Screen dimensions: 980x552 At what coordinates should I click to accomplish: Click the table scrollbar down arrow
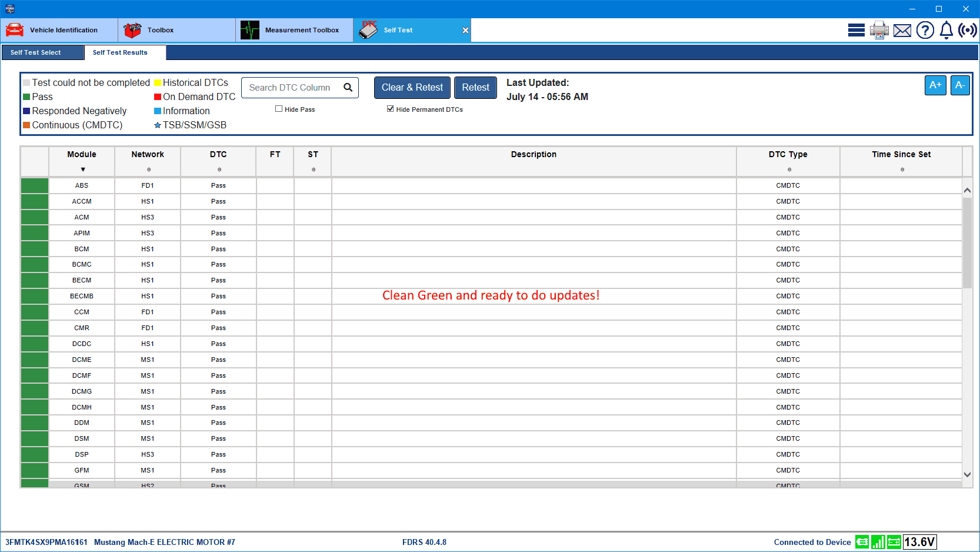967,474
